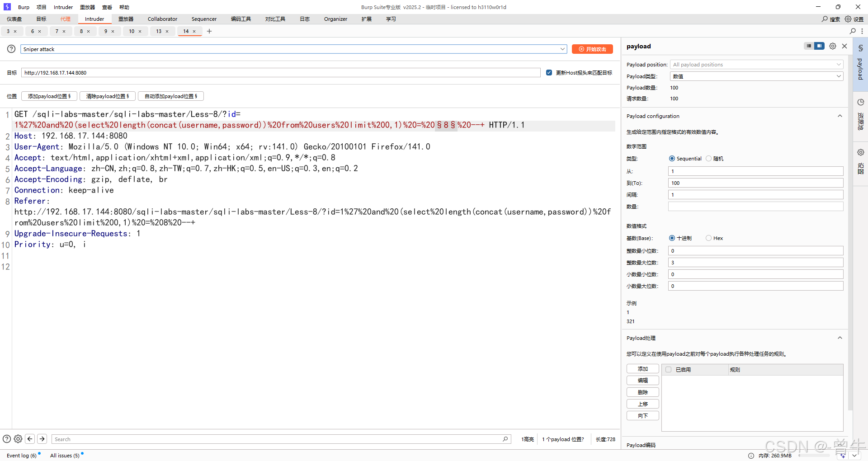868x461 pixels.
Task: Click 编辑 processing rule button
Action: click(x=642, y=381)
